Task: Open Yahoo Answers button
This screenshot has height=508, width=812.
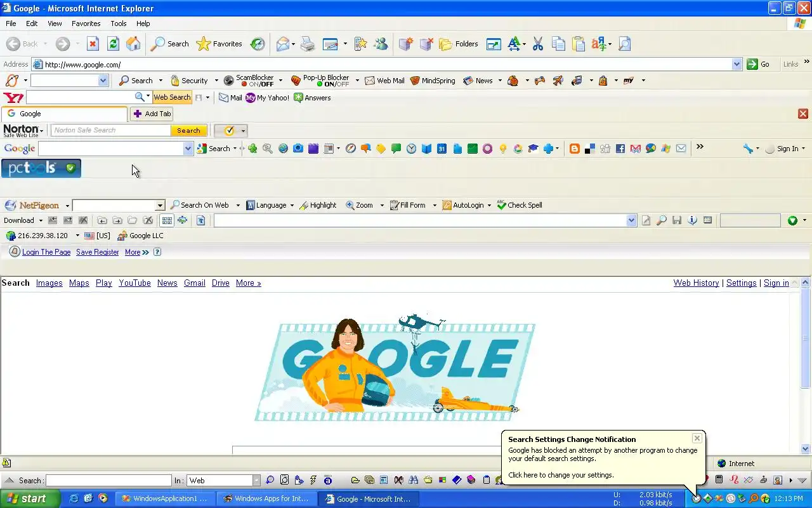Action: click(x=312, y=98)
